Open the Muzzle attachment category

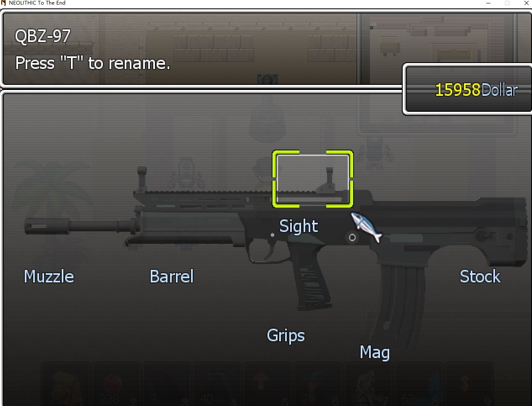click(49, 277)
